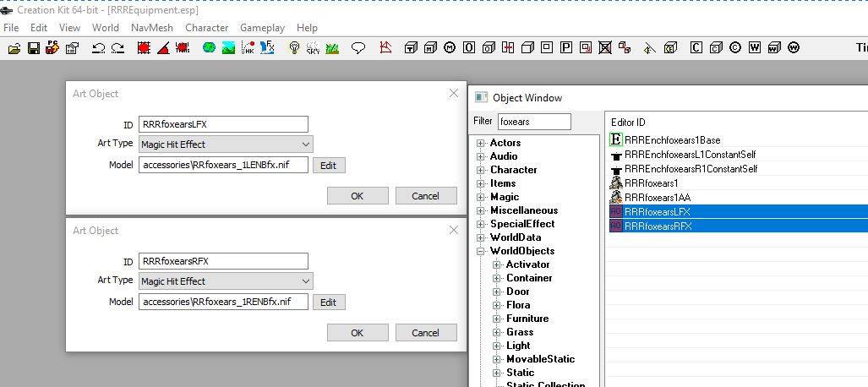Viewport: 868px width, 387px height.
Task: Open the NavMesh menu
Action: (152, 28)
